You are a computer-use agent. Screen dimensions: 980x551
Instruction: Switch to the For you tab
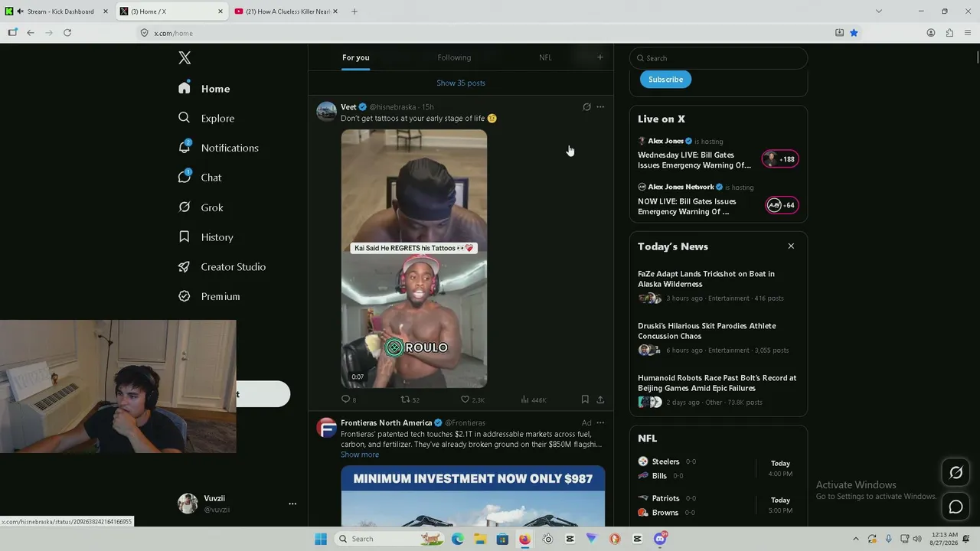(x=356, y=57)
